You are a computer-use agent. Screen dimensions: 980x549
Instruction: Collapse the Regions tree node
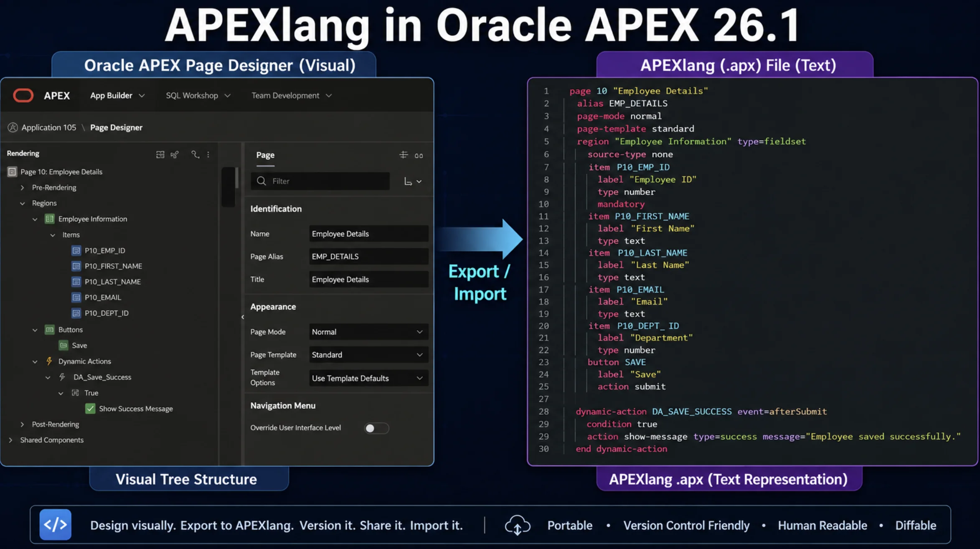22,203
